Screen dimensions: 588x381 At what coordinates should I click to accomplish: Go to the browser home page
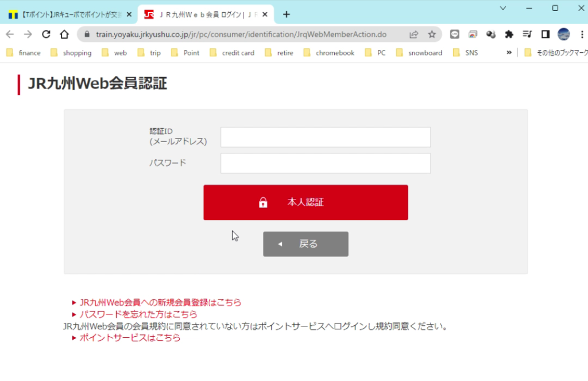click(65, 34)
